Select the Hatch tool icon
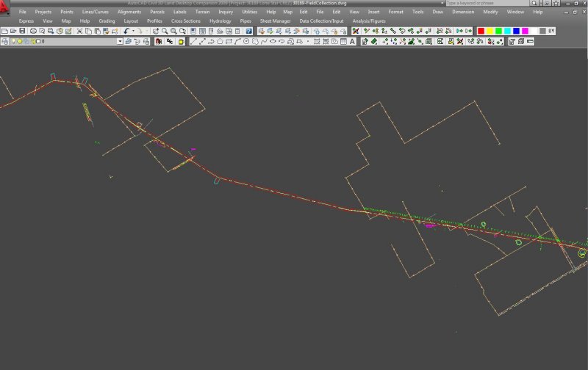 click(x=317, y=42)
